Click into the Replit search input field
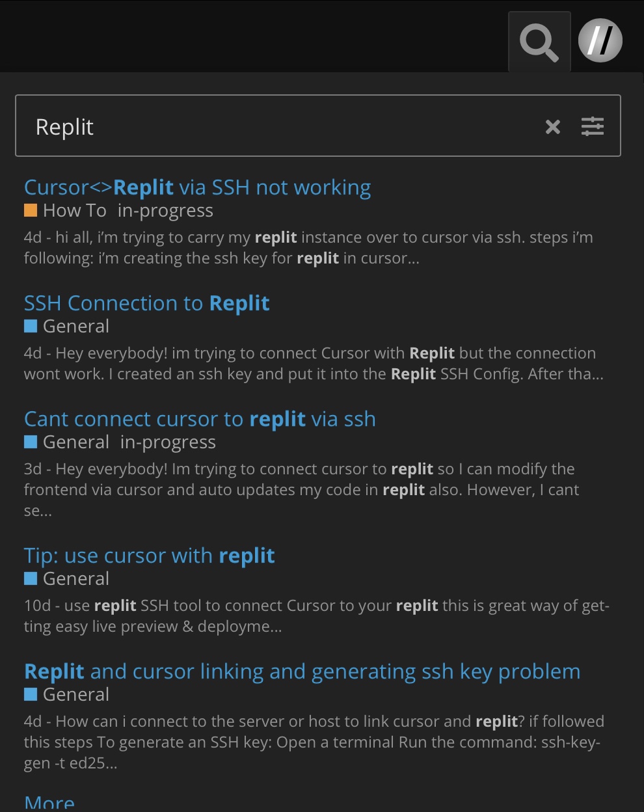Image resolution: width=644 pixels, height=812 pixels. tap(280, 126)
